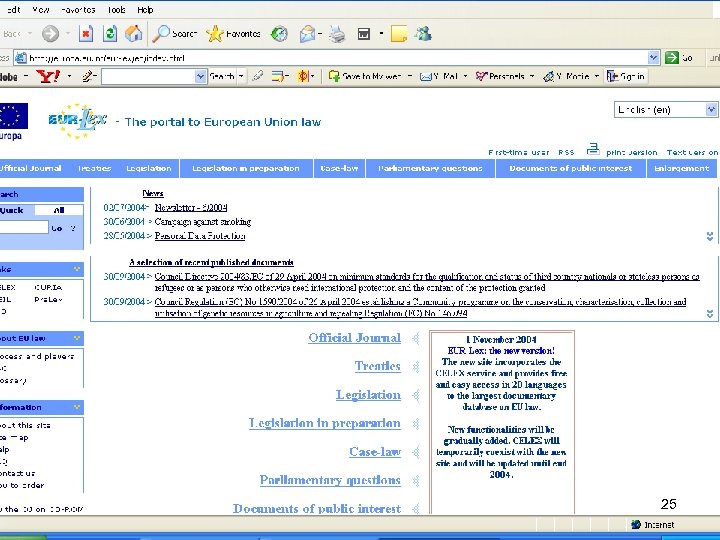
Task: Select the Enlargement navigation tab
Action: coord(682,168)
